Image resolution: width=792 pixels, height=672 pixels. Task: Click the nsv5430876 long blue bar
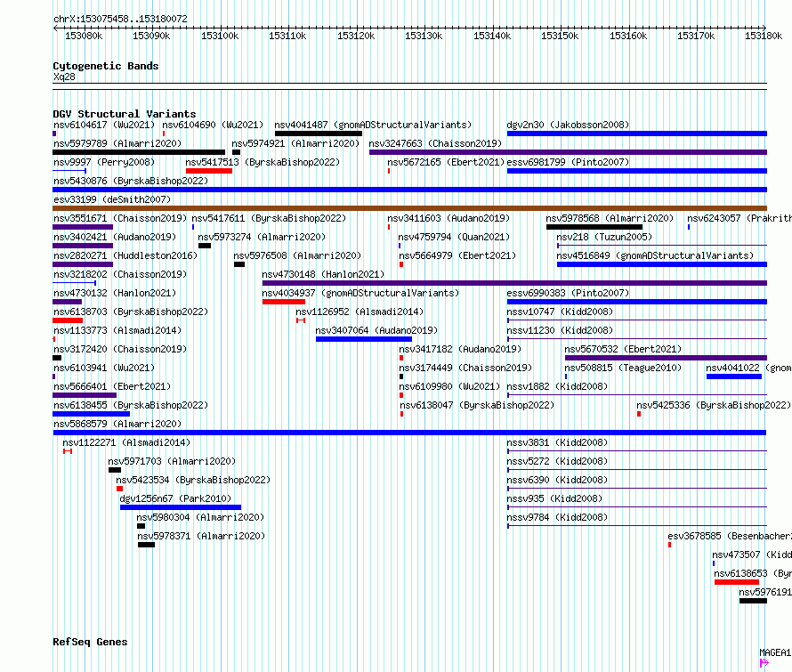point(409,190)
